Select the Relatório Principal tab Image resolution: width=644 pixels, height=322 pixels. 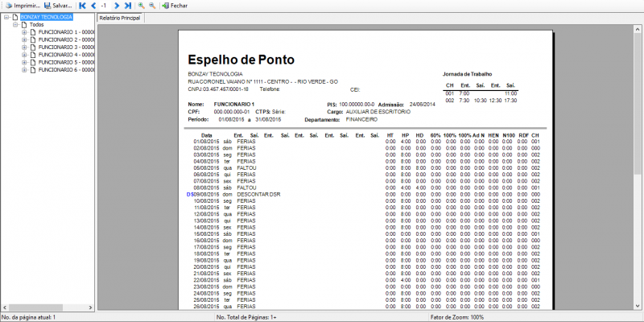pyautogui.click(x=119, y=17)
